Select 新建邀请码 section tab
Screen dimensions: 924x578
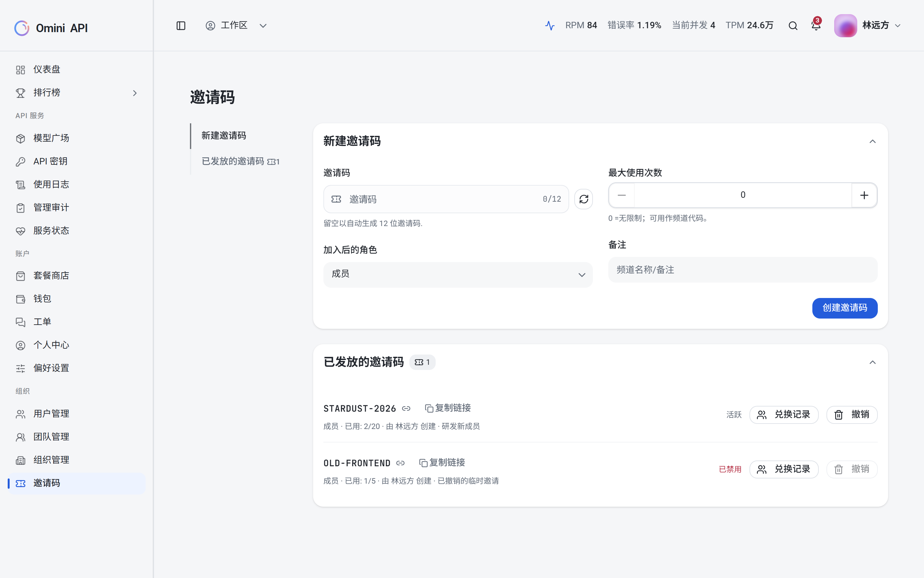pyautogui.click(x=224, y=136)
